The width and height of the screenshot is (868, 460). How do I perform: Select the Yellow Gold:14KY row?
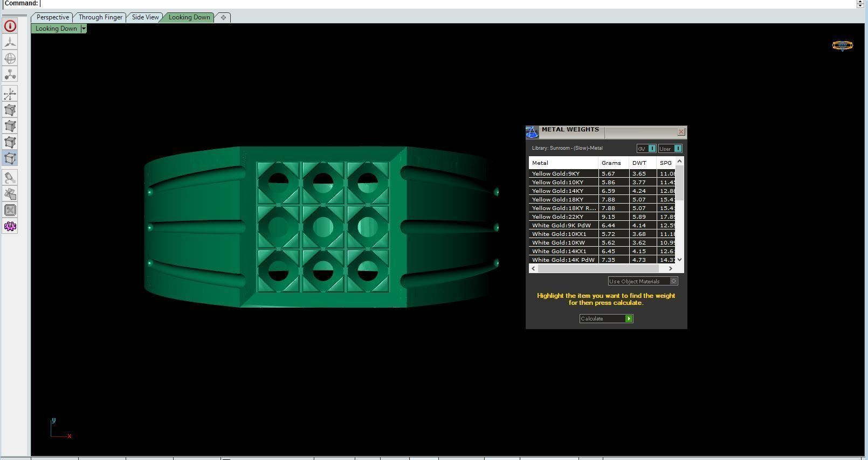(602, 191)
